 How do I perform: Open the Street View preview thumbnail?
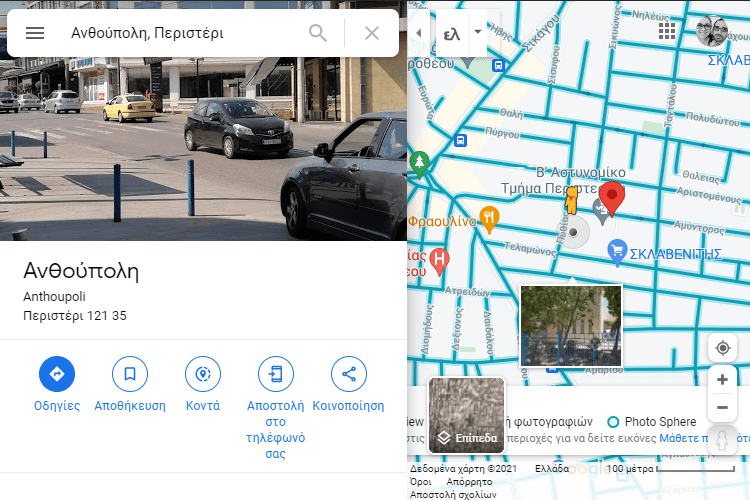click(571, 326)
